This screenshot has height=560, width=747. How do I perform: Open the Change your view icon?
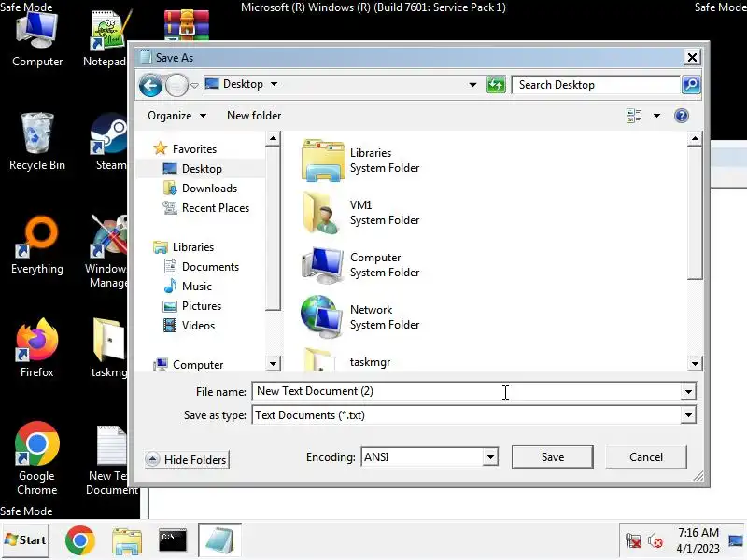(x=634, y=116)
